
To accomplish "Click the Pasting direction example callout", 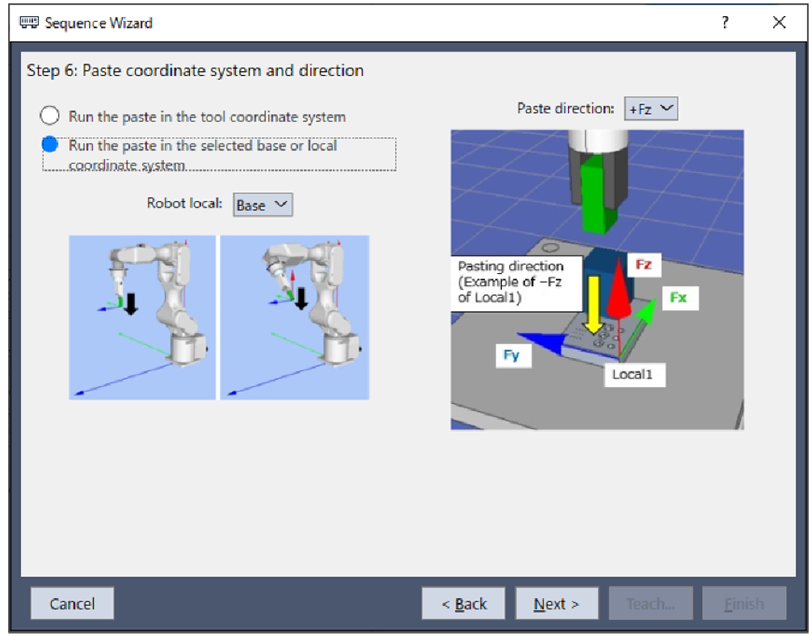I will (x=515, y=283).
